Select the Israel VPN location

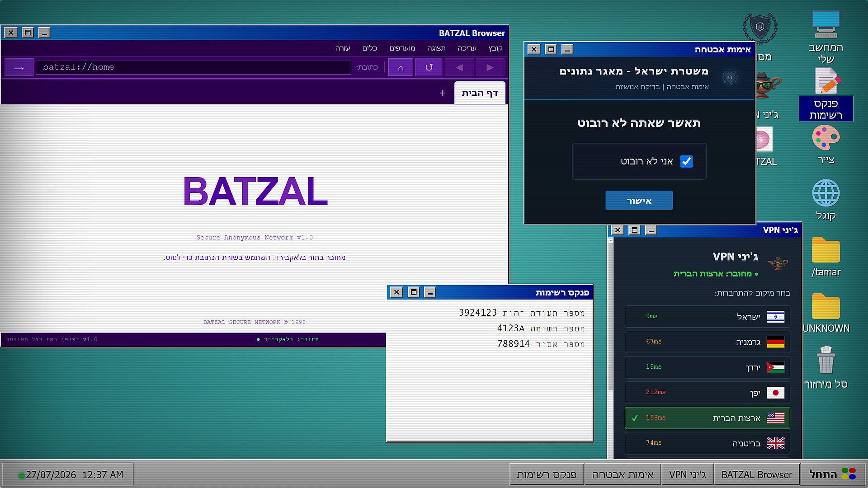pos(708,316)
